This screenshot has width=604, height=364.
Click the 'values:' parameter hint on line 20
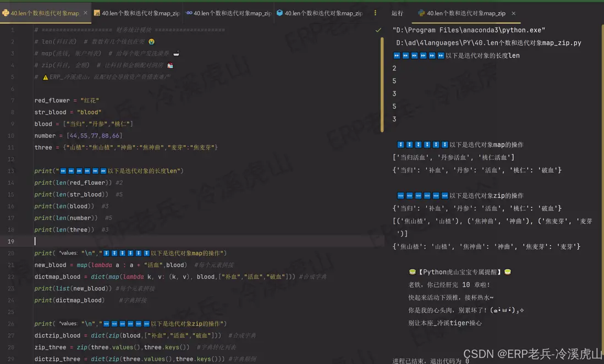tap(68, 253)
